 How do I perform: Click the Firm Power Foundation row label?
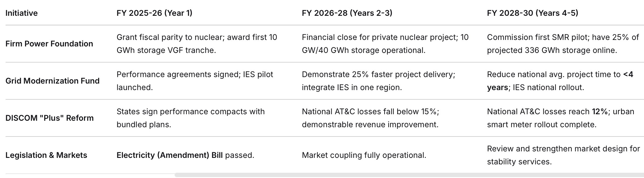(x=49, y=44)
